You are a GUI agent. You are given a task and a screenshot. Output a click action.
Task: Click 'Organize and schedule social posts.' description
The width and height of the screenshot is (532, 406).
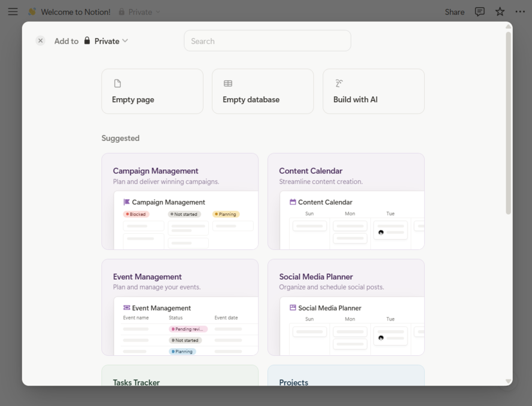(332, 287)
